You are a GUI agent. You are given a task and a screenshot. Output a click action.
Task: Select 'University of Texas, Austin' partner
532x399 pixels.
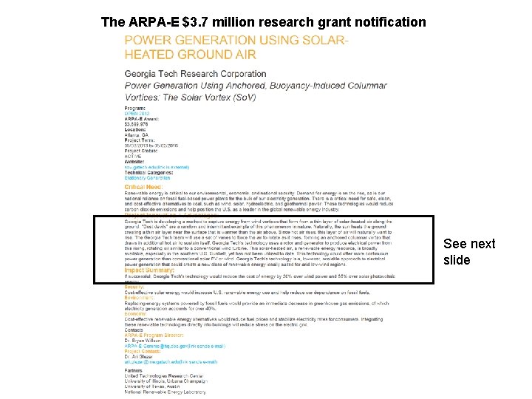coord(152,386)
